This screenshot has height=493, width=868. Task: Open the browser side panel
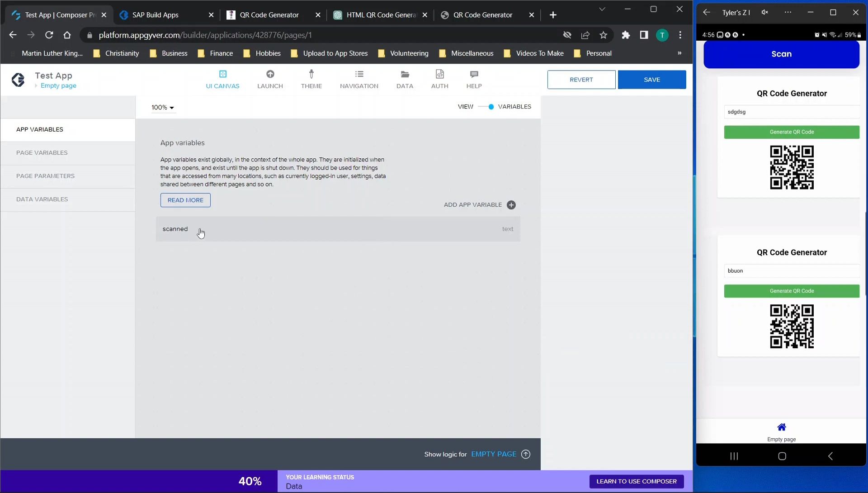pos(644,35)
